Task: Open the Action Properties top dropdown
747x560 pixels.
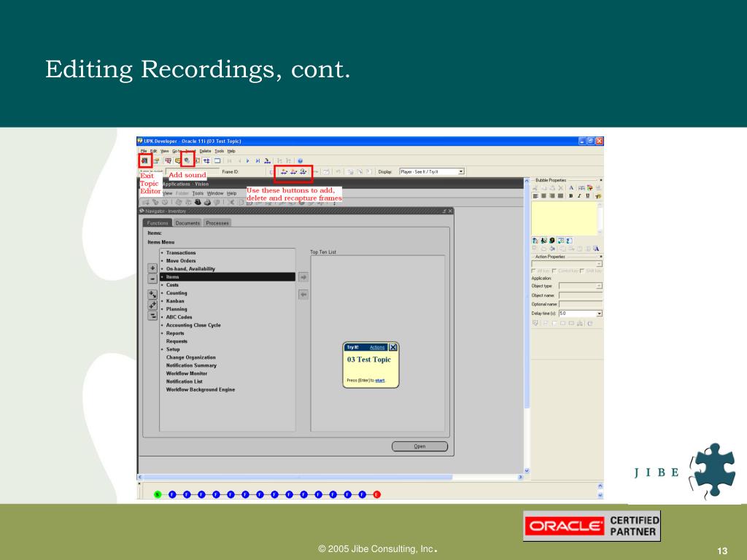Action: click(600, 263)
